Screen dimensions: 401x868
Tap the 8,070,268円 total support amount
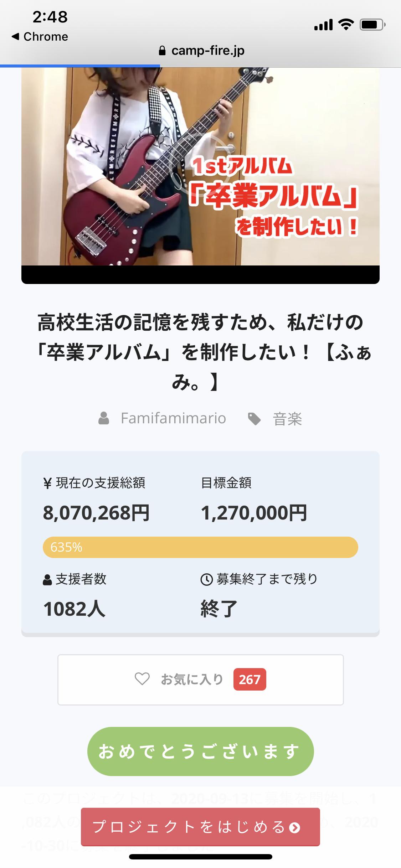click(96, 513)
